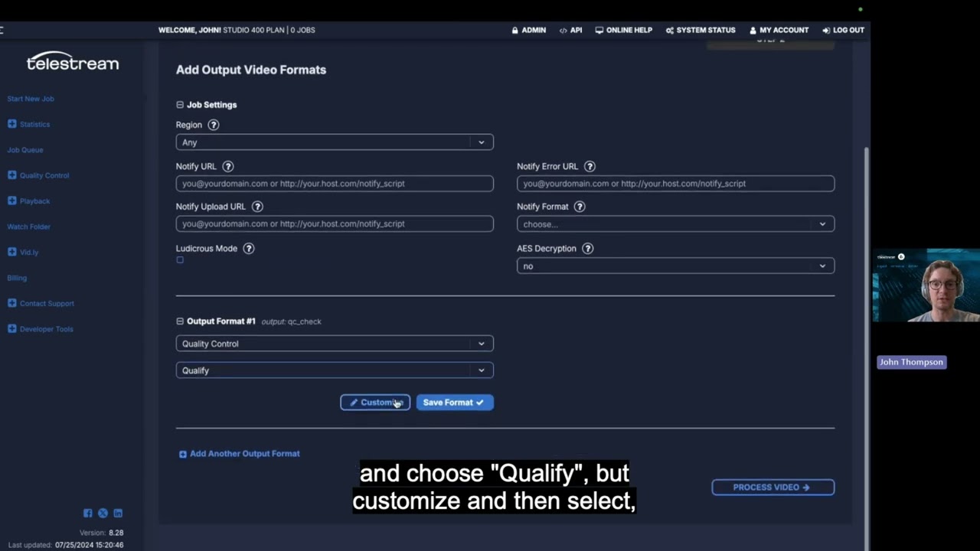Open the Qualify preset dropdown
The image size is (980, 551).
335,370
